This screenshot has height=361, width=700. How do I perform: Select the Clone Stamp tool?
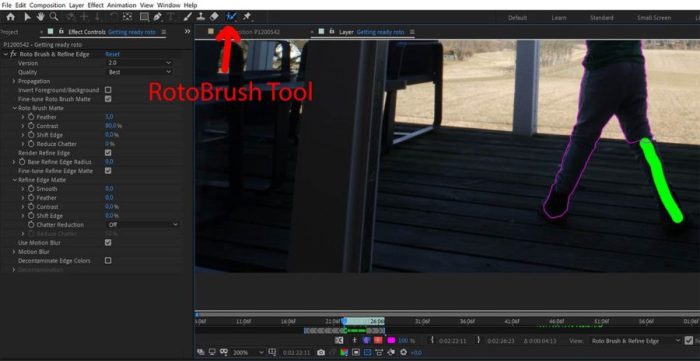201,17
